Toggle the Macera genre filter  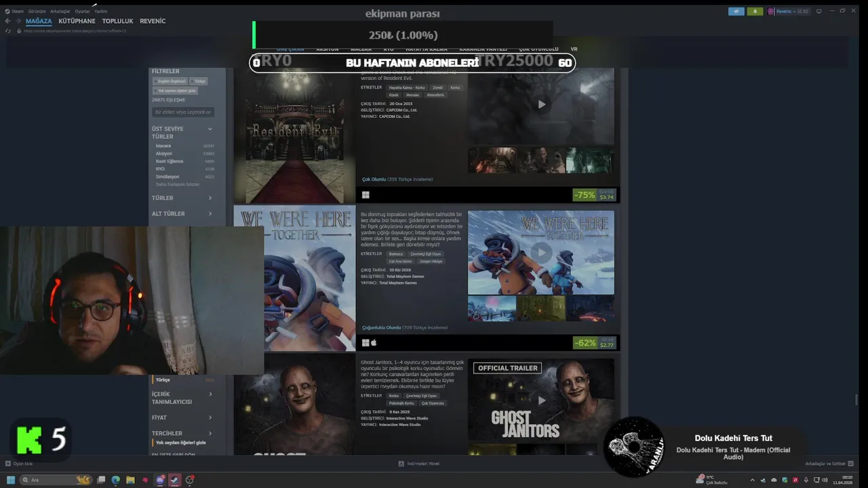[x=184, y=146]
